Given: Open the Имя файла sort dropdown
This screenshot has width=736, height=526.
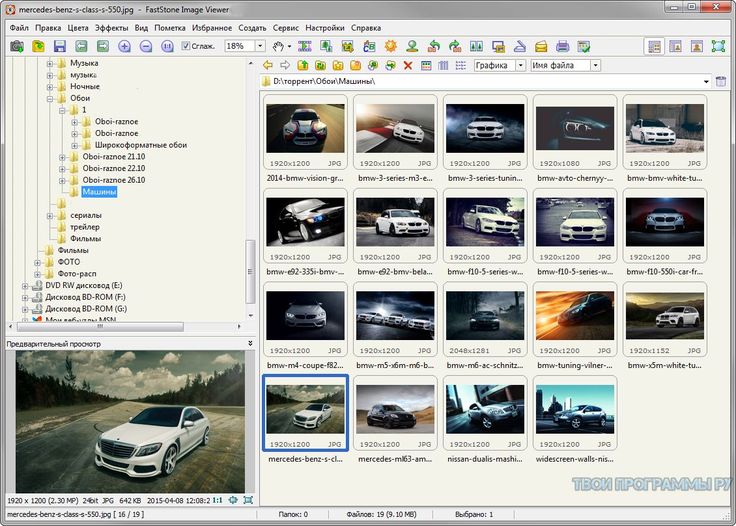Looking at the screenshot, I should pyautogui.click(x=595, y=65).
